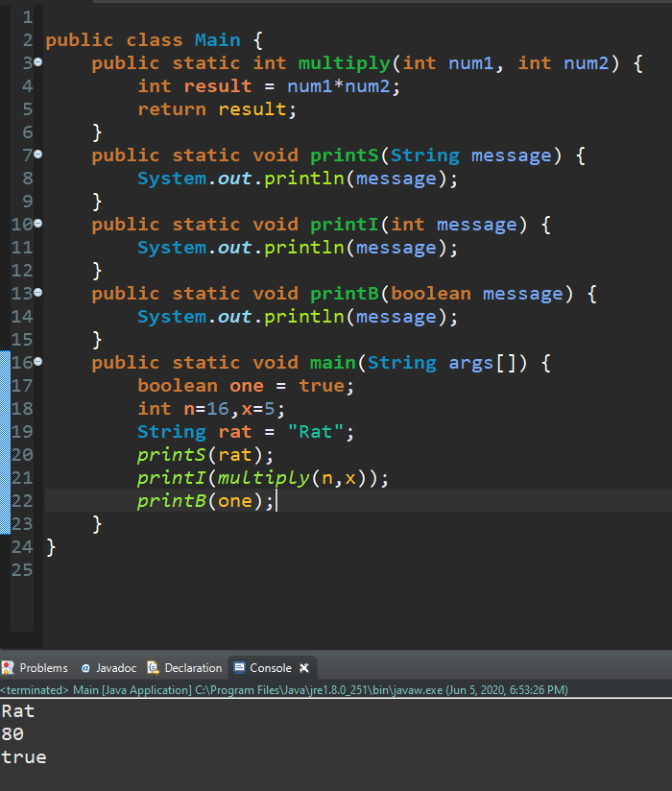Switch to the Javadoc tab
This screenshot has height=791, width=672.
click(x=115, y=668)
